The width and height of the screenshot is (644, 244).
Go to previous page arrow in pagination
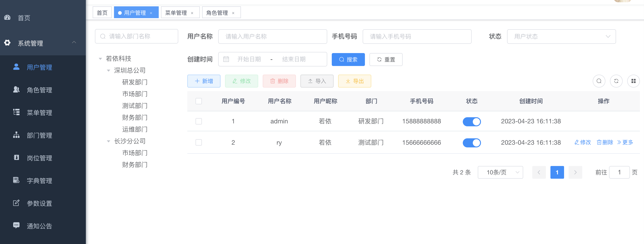point(539,172)
